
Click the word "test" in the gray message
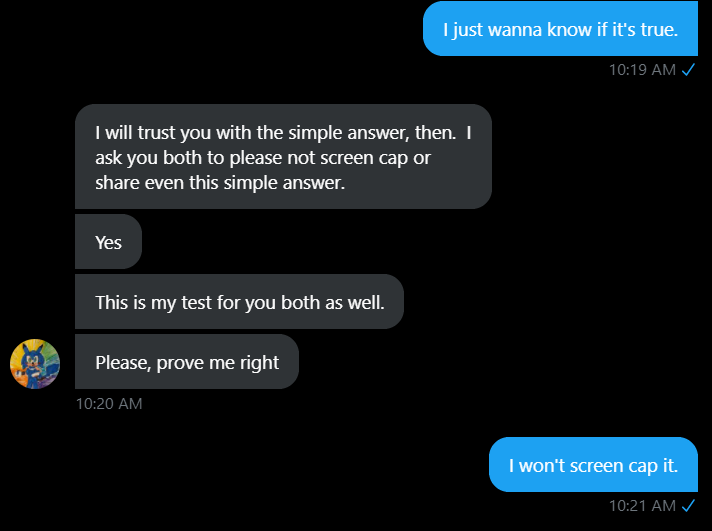[x=197, y=303]
